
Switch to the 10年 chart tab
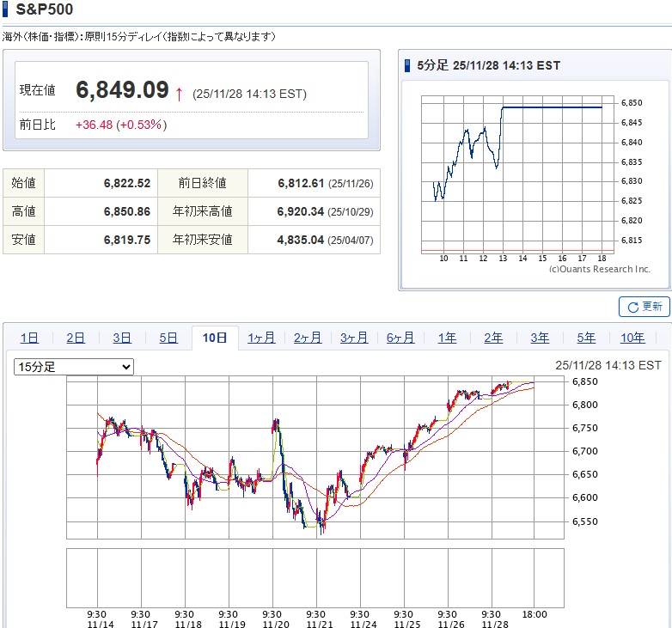pyautogui.click(x=632, y=338)
